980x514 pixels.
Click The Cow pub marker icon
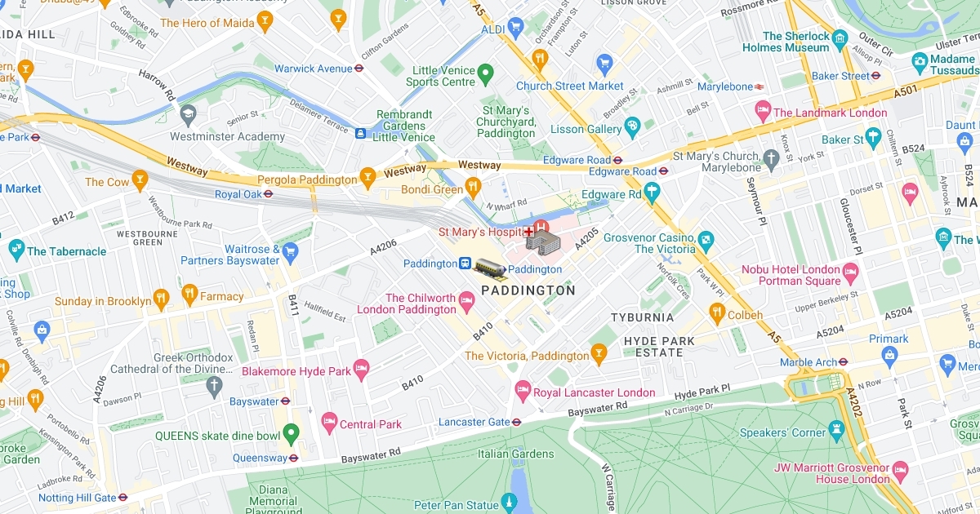click(x=140, y=181)
